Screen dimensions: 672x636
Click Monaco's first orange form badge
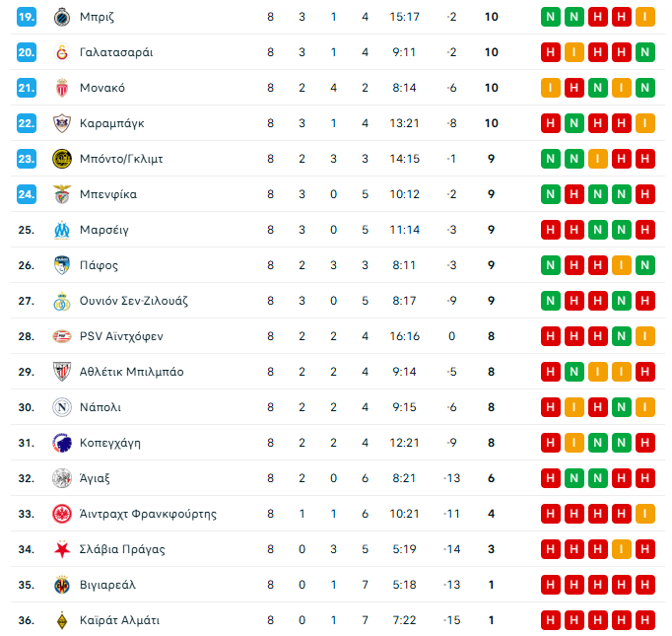click(x=550, y=88)
